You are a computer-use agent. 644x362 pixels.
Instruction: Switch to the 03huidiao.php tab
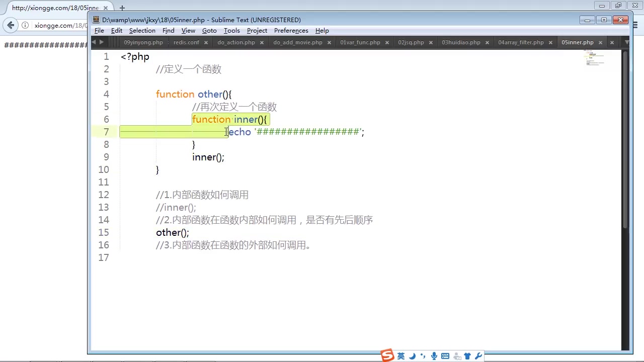pos(461,42)
